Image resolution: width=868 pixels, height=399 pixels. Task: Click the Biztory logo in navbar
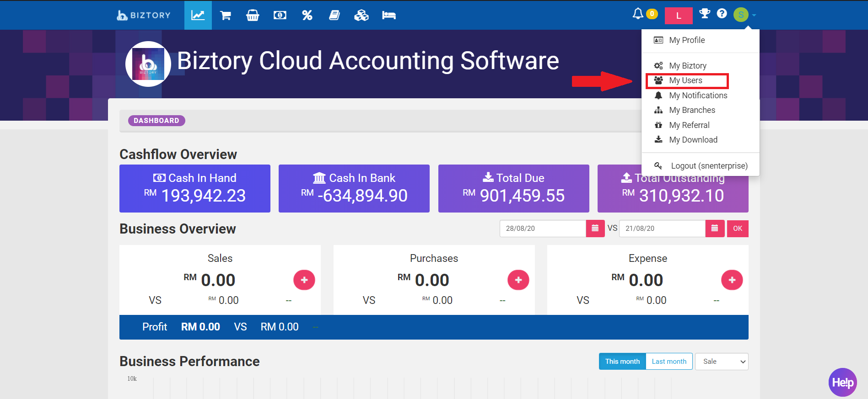144,15
